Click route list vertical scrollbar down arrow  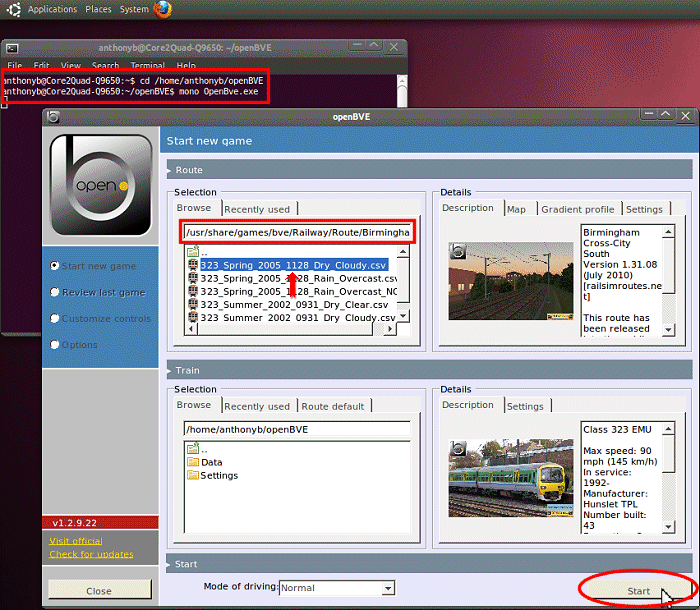pos(403,317)
